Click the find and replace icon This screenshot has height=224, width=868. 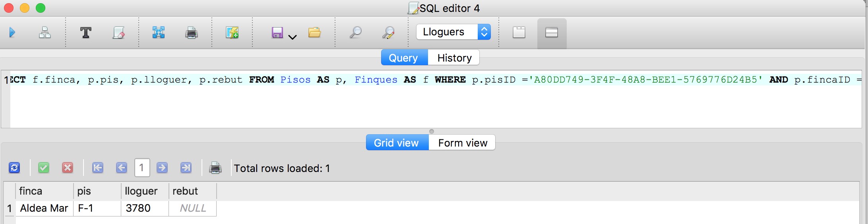388,33
